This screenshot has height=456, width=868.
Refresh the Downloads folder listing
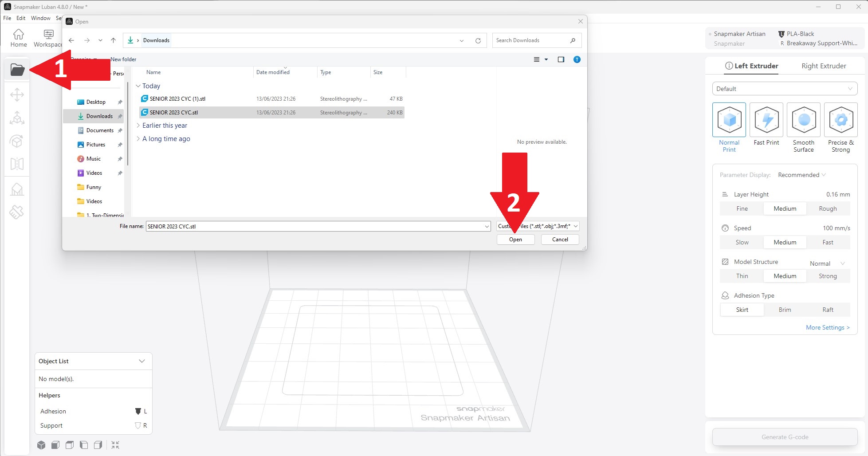coord(478,40)
